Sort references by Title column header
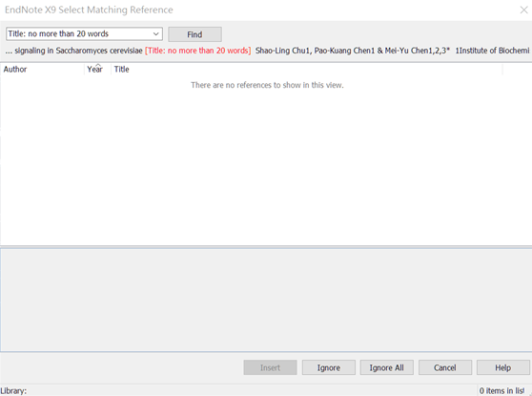Viewport: 532px width, 396px height. click(x=307, y=70)
